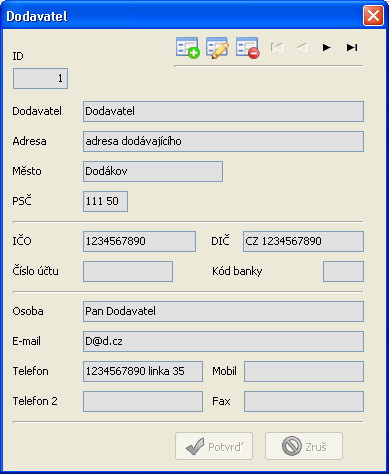Click the DIČ label
The height and width of the screenshot is (474, 389).
(x=220, y=241)
